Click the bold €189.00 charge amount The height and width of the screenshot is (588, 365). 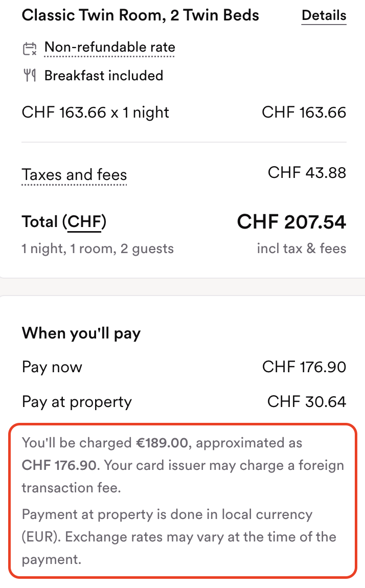[162, 443]
